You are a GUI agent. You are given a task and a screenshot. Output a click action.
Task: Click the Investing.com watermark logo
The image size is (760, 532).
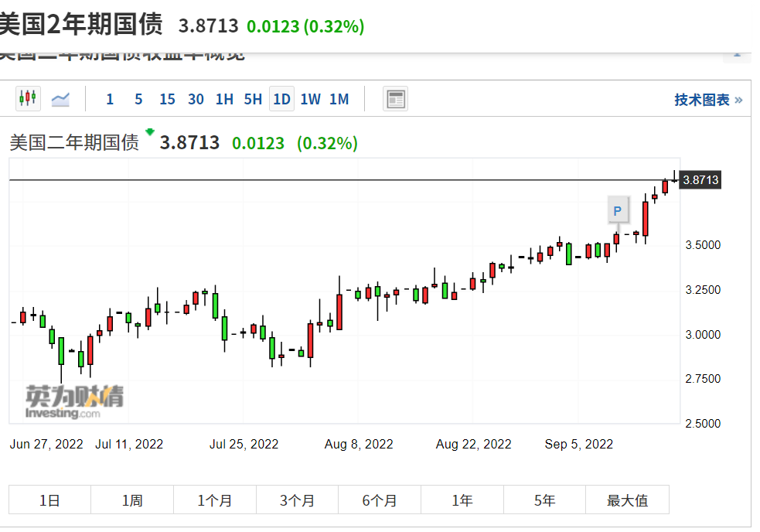click(x=73, y=402)
